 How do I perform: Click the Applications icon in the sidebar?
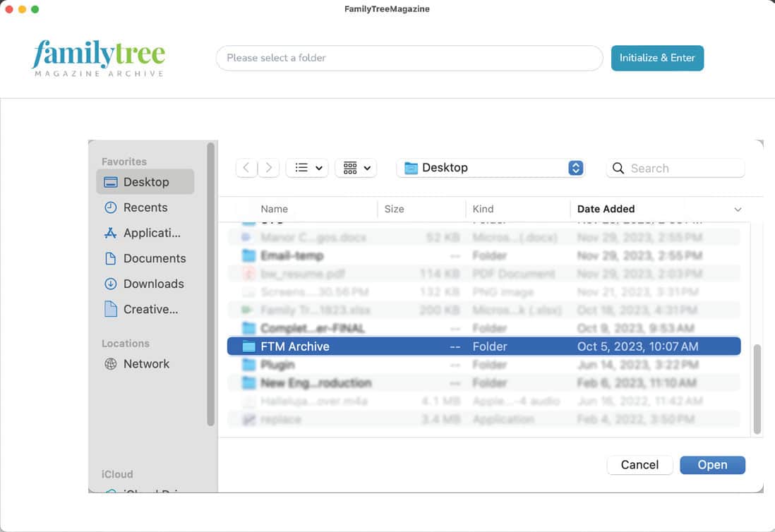[x=111, y=233]
